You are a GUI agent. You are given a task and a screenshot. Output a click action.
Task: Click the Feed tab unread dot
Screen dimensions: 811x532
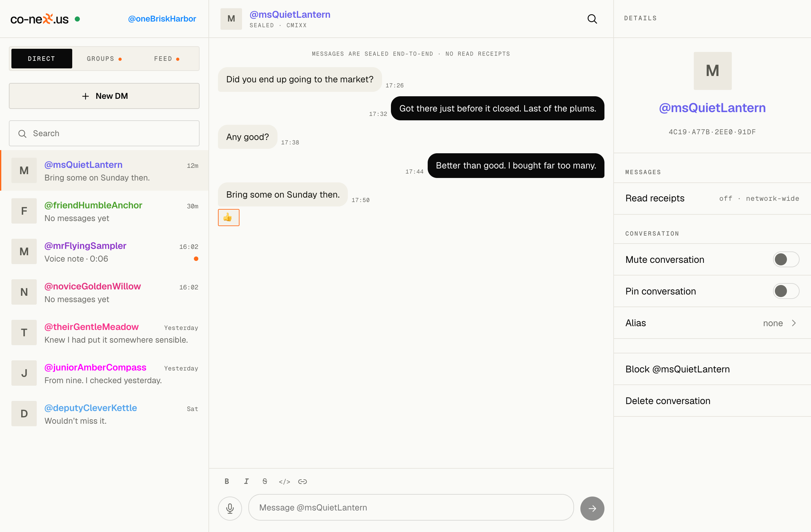(177, 59)
